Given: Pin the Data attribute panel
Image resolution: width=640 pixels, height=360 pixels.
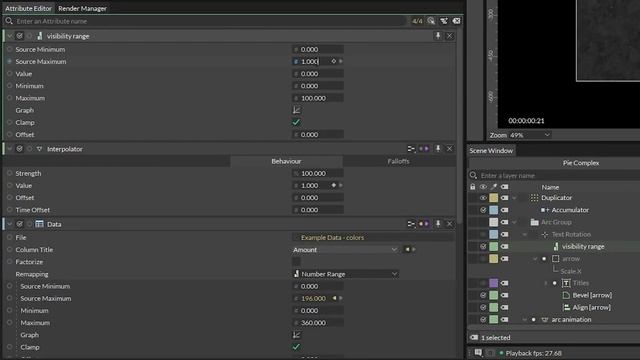Looking at the screenshot, I should [x=438, y=224].
